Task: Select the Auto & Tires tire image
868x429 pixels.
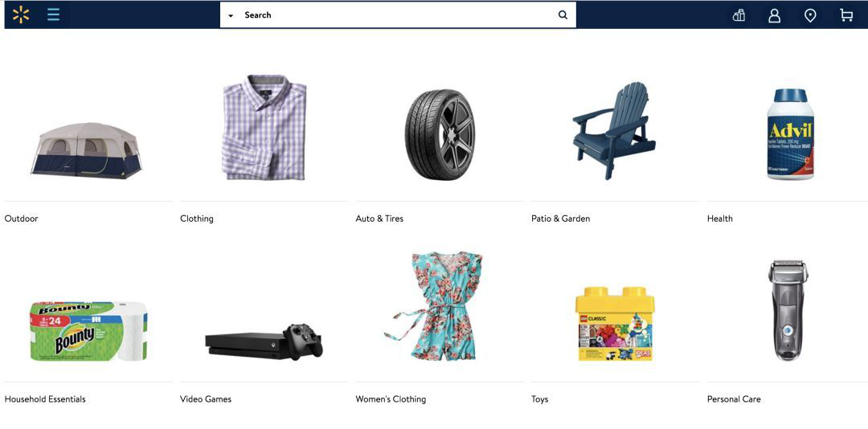Action: tap(440, 134)
